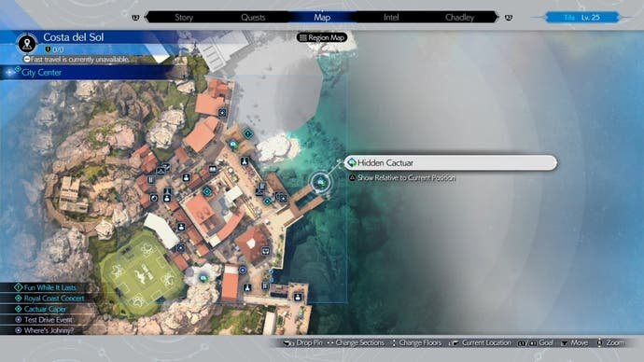Open the Region Map button
This screenshot has width=644, height=362.
[x=322, y=37]
